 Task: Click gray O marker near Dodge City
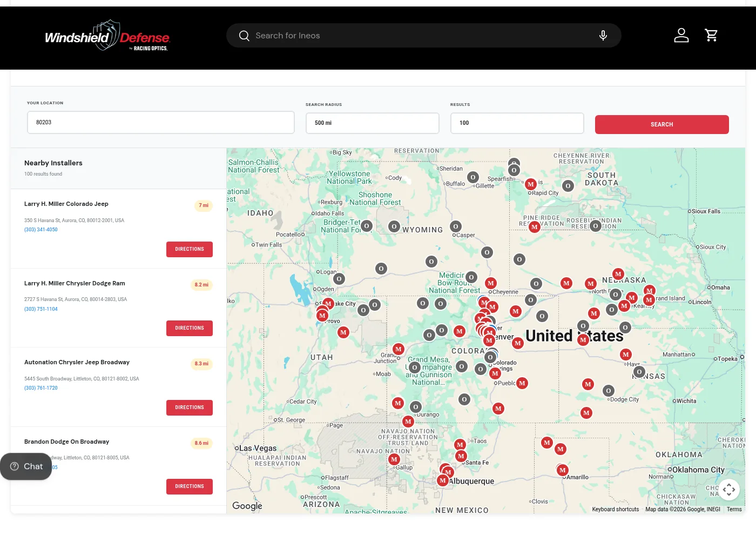(609, 391)
